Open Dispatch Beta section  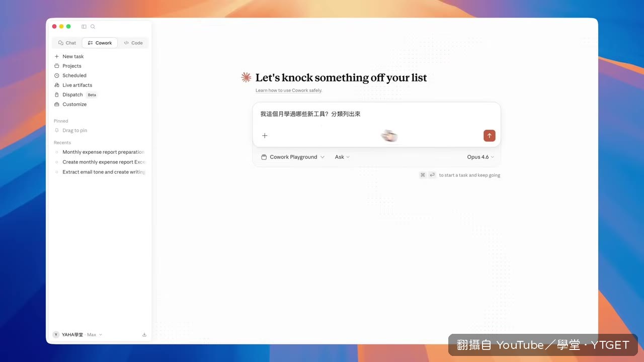[75, 95]
